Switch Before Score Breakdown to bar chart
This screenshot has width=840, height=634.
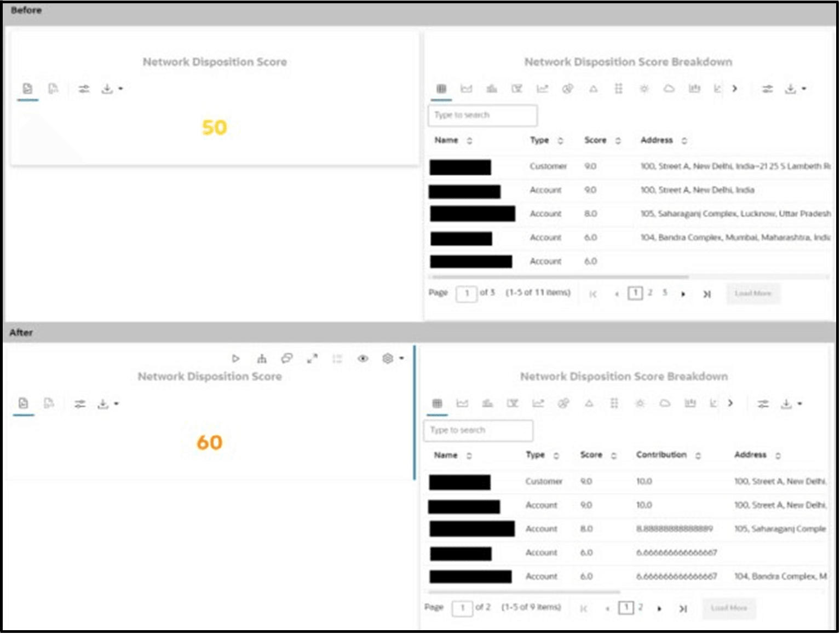click(492, 89)
